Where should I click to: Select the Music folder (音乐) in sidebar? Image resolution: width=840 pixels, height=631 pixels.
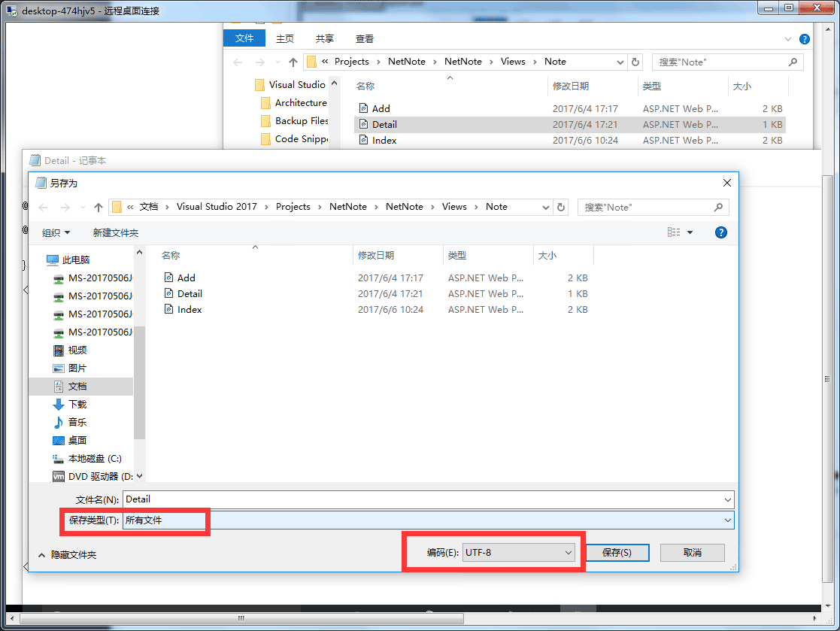[x=77, y=422]
